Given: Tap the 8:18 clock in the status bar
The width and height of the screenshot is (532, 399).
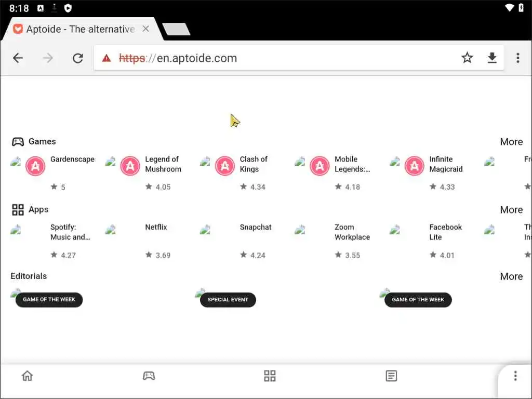Looking at the screenshot, I should click(19, 8).
